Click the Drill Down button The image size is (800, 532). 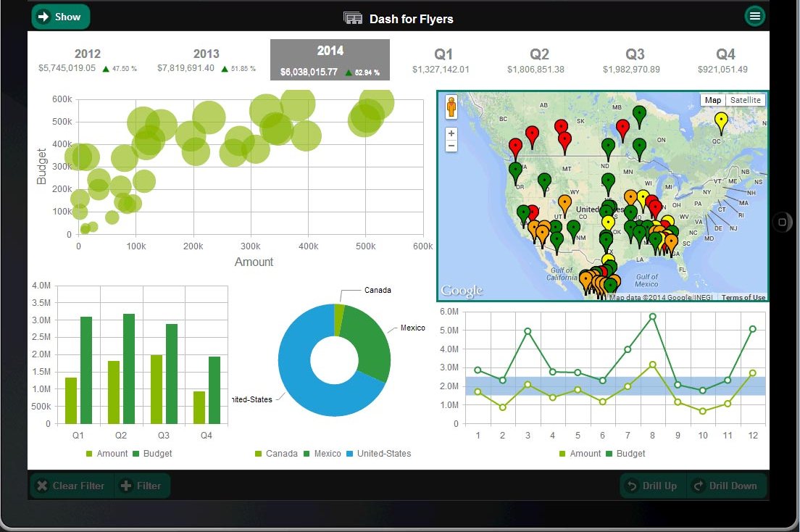(x=726, y=486)
